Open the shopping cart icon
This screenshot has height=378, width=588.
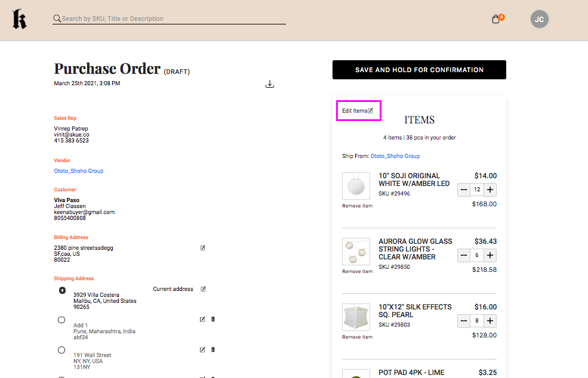tap(496, 18)
